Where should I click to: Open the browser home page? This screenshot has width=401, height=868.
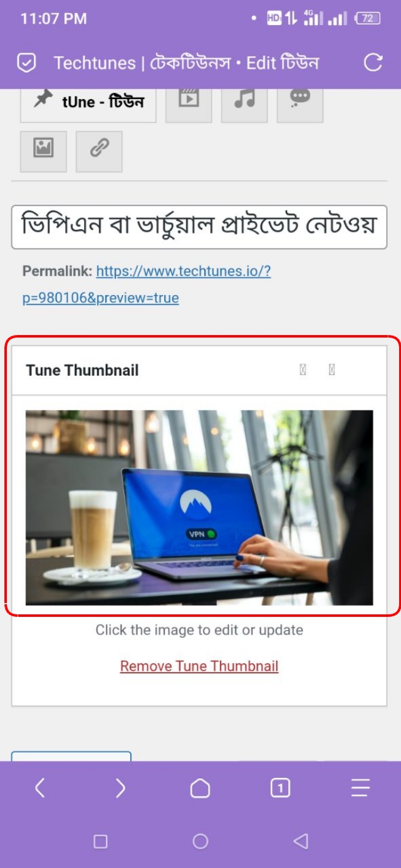pos(200,788)
